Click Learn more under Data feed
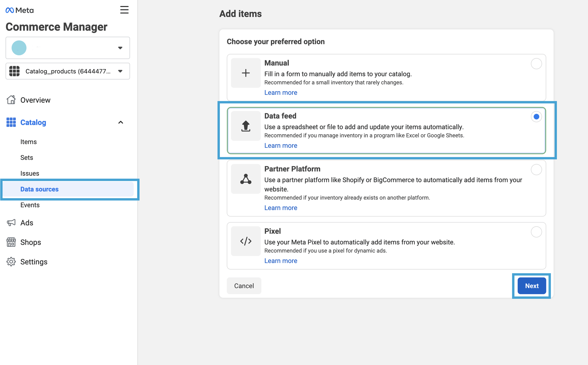Image resolution: width=588 pixels, height=365 pixels. pos(281,145)
